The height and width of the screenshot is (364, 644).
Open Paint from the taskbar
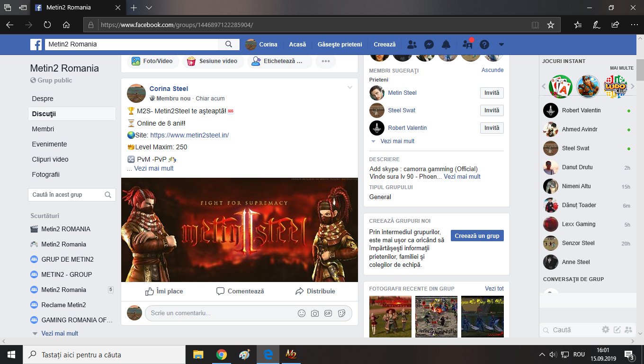click(x=244, y=355)
